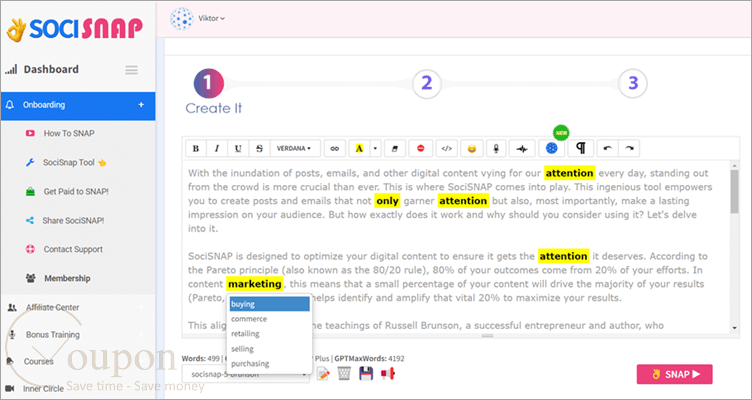Image resolution: width=752 pixels, height=400 pixels.
Task: Click the blue globe AI icon marked NEW
Action: point(552,149)
